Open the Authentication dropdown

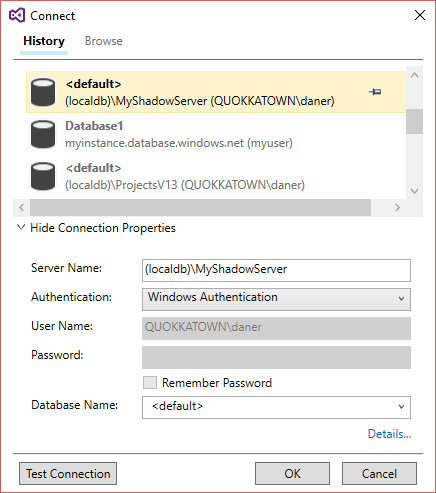tap(276, 299)
